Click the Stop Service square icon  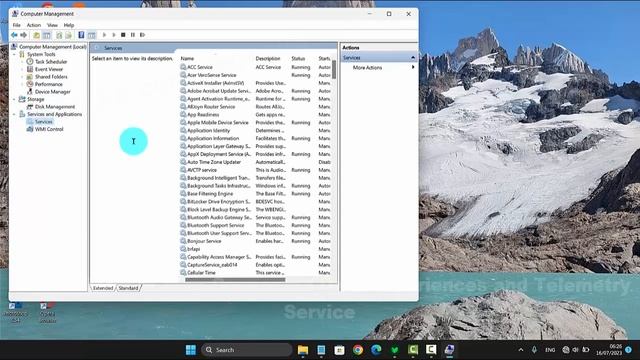click(123, 35)
